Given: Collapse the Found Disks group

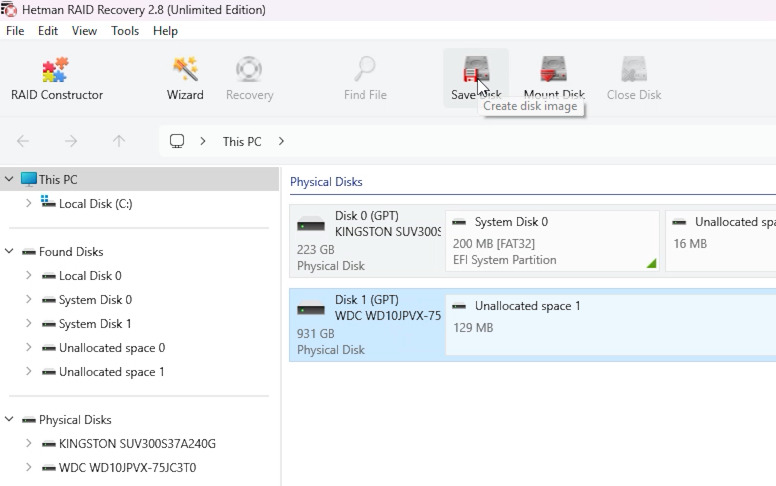Looking at the screenshot, I should pyautogui.click(x=9, y=251).
